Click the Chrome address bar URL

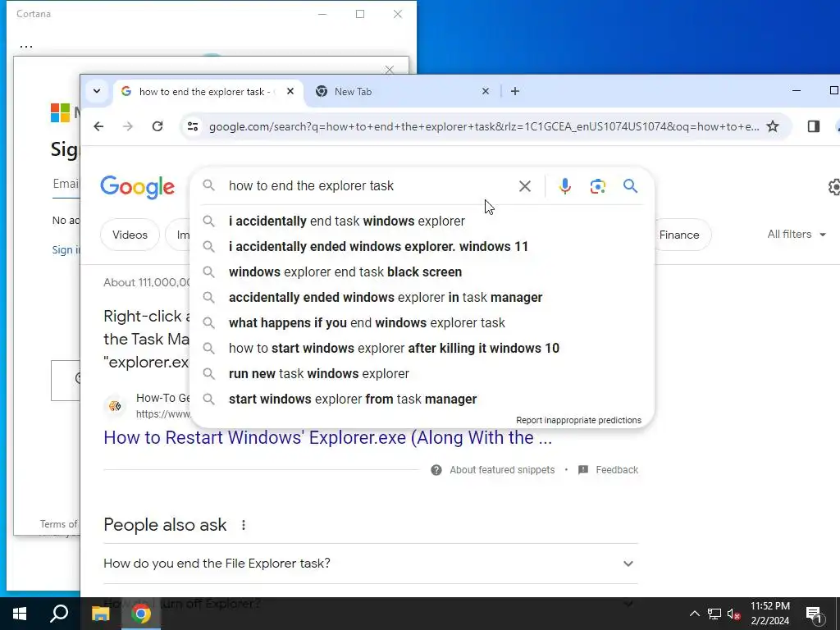pos(483,126)
